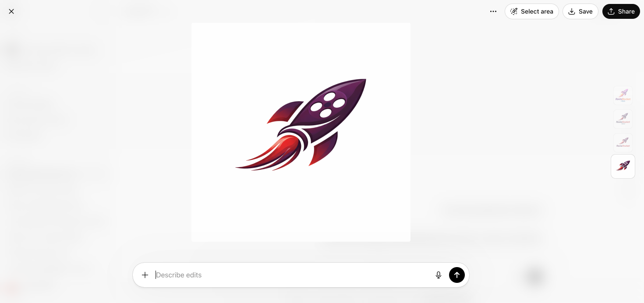
Task: Choose the highlighted dark rocket thumbnail
Action: 623,166
